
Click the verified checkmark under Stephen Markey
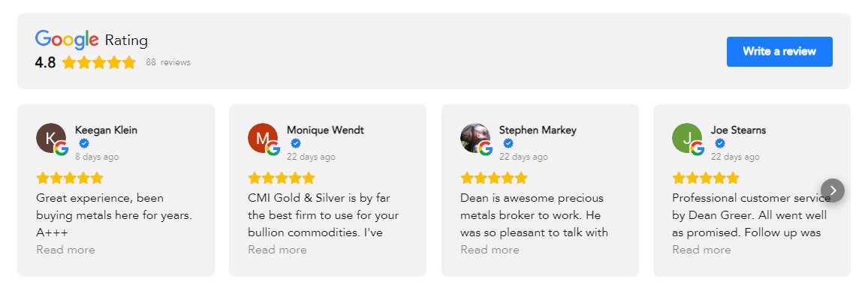(x=508, y=144)
